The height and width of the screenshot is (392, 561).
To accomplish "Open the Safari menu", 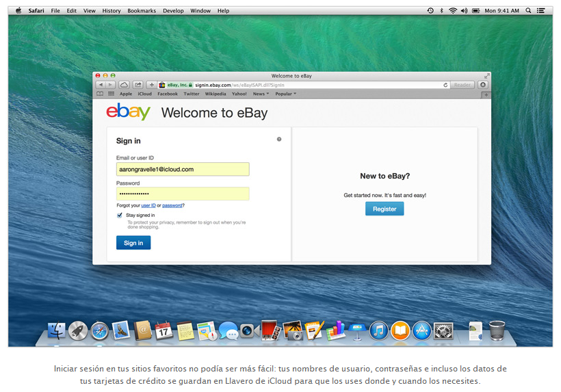I will pos(36,11).
